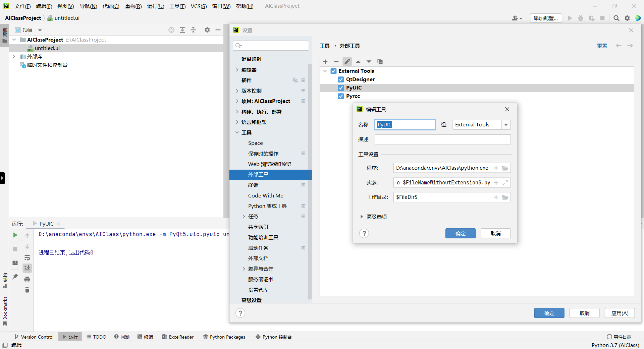644x349 pixels.
Task: Browse for program executable folder icon
Action: (505, 168)
